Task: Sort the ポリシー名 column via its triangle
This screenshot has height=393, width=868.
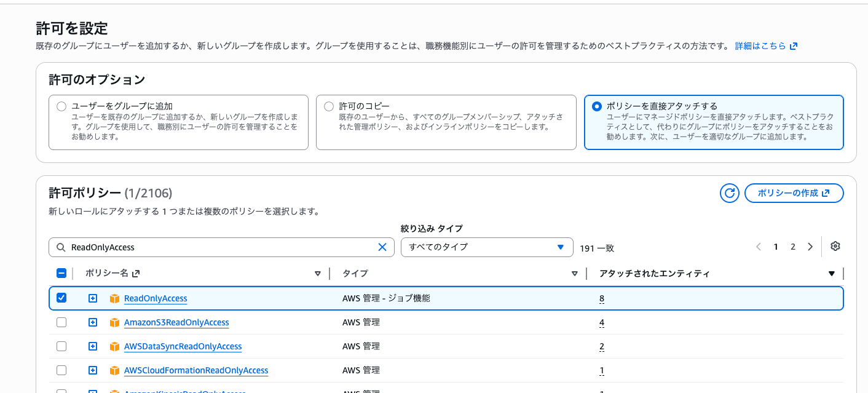Action: pos(318,274)
